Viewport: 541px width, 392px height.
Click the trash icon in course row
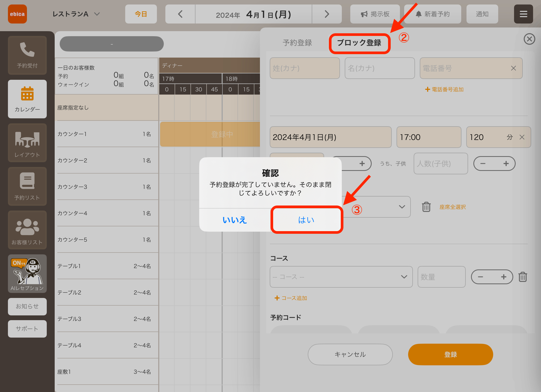point(523,277)
